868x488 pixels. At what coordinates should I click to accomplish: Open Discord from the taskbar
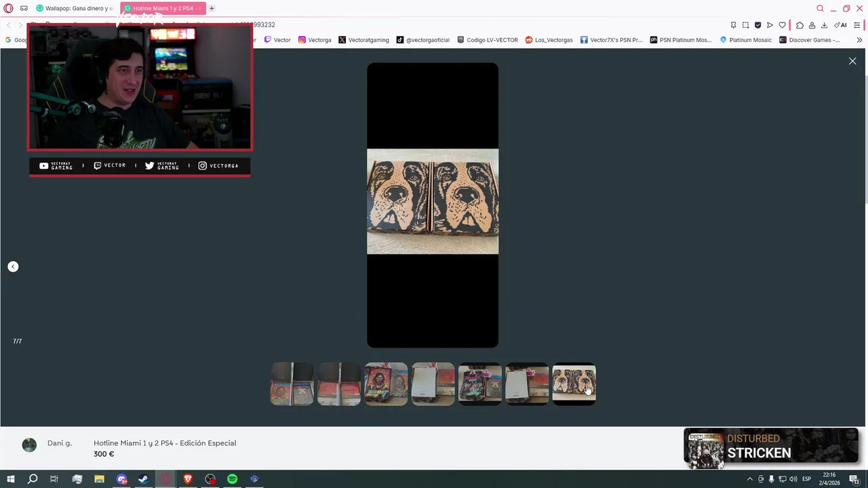(121, 479)
